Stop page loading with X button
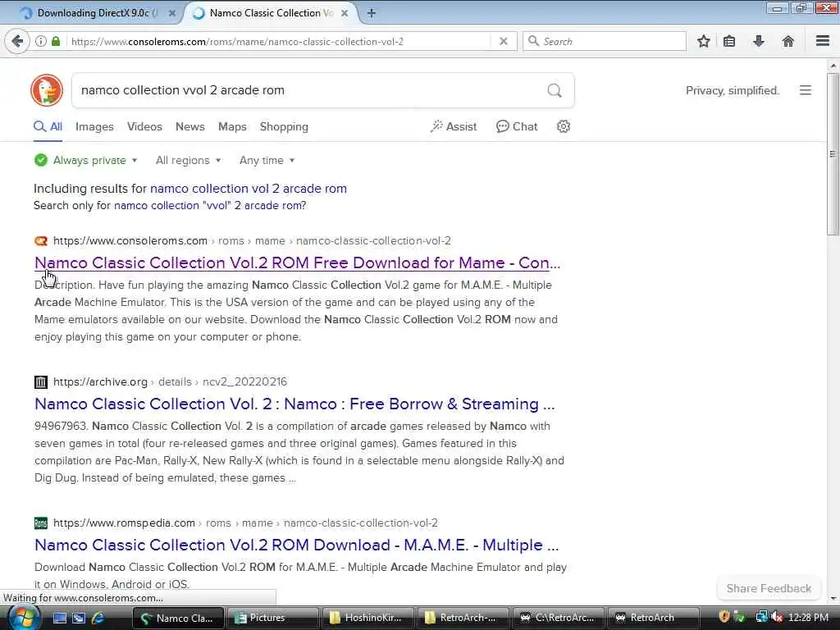The width and height of the screenshot is (840, 630). click(503, 41)
